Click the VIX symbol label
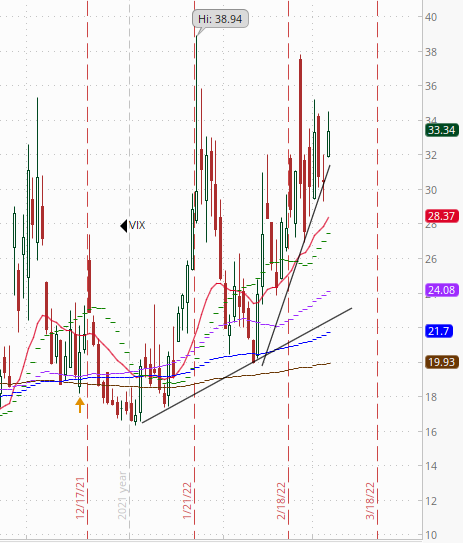The height and width of the screenshot is (543, 463). pos(137,225)
